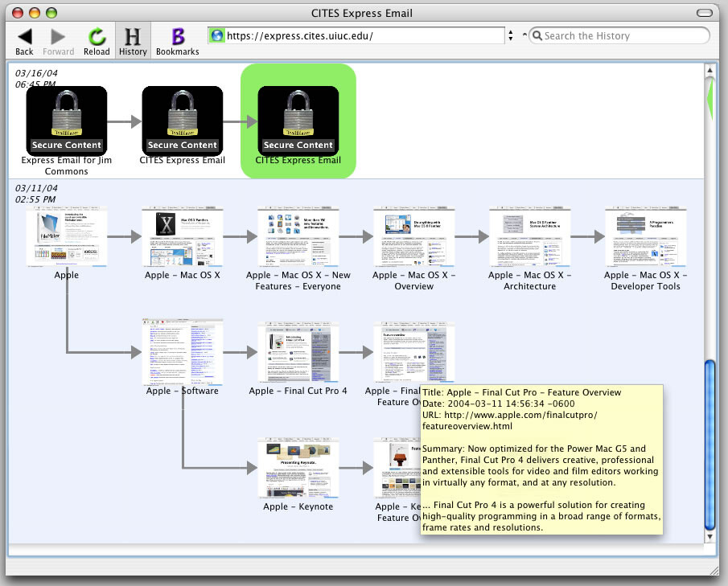Screen dimensions: 728x586
Task: Open the middle CITES Express Email padlock thumbnail
Action: pyautogui.click(x=182, y=121)
